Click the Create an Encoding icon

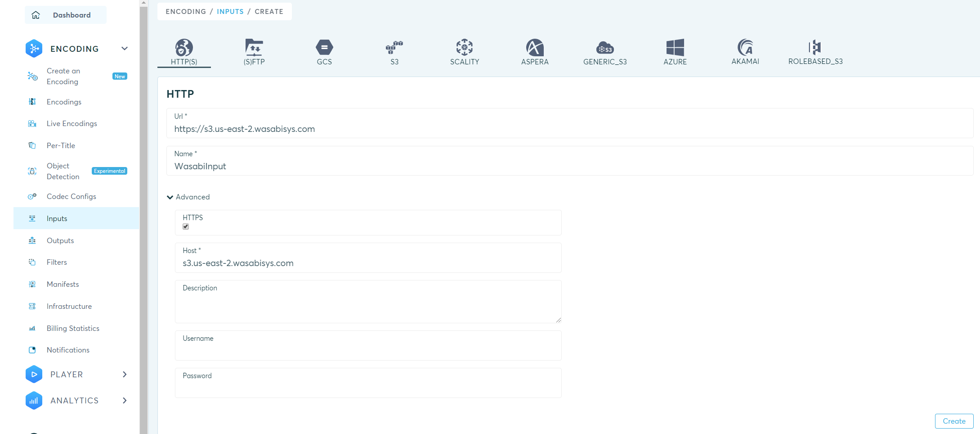click(32, 76)
